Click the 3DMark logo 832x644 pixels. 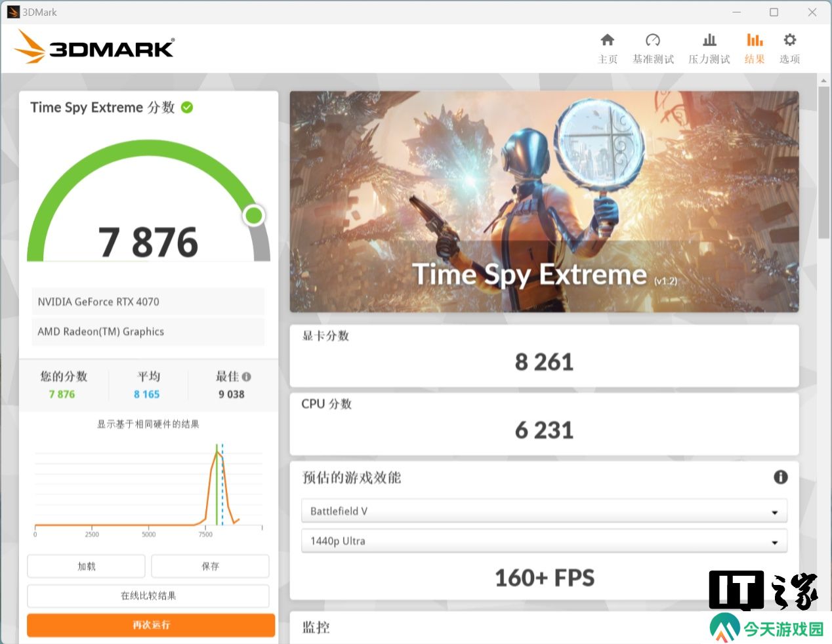coord(94,47)
